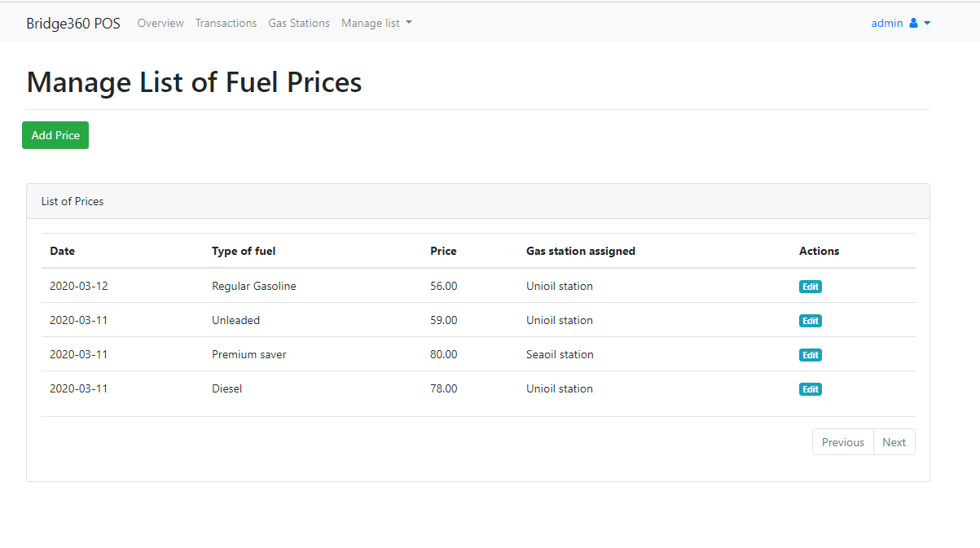Navigate to Gas Stations
980x548 pixels.
(x=299, y=23)
